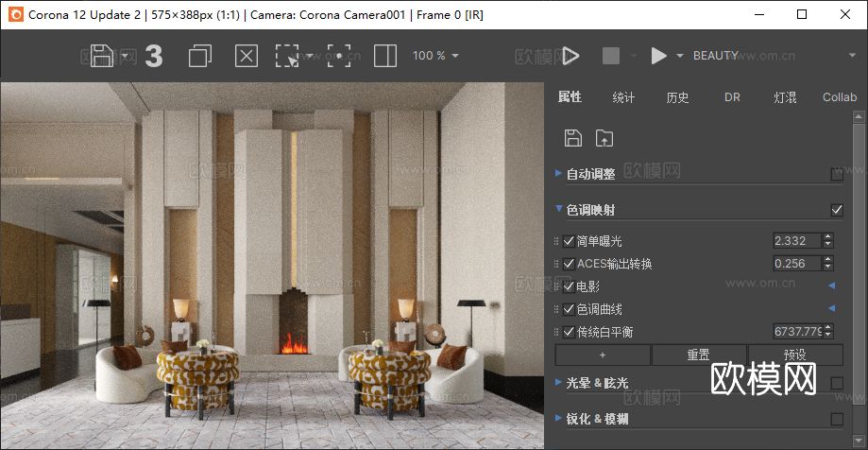Click the 重置 reset button
868x450 pixels.
pos(699,355)
